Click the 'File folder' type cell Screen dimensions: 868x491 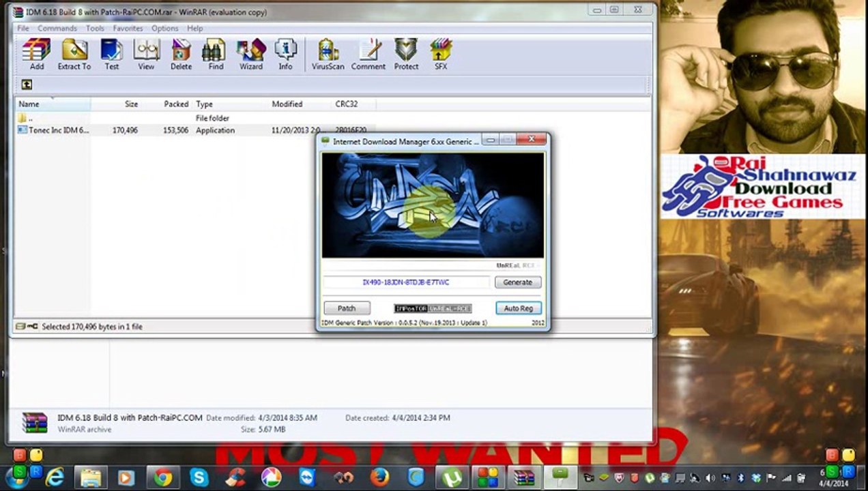[x=212, y=119]
